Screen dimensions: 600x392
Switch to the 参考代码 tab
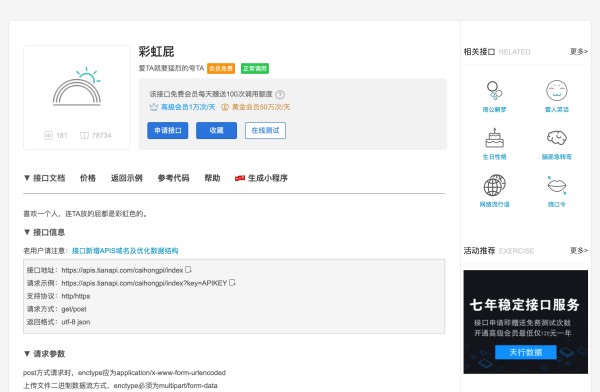173,178
